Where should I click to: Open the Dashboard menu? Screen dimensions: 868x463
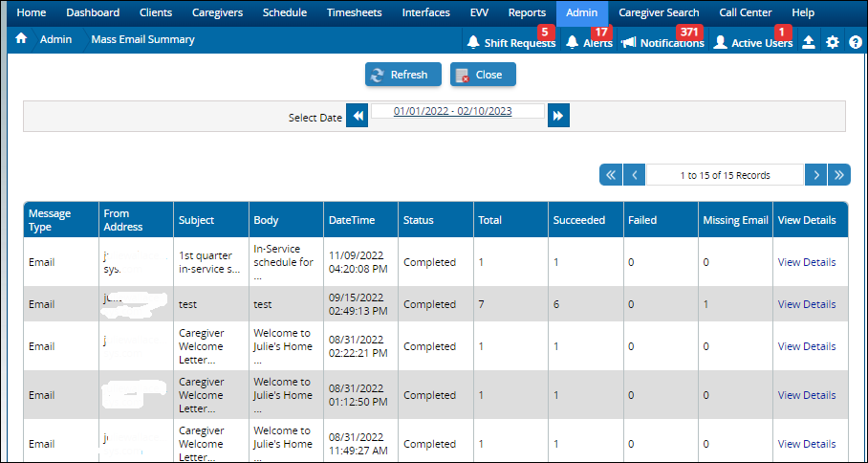[93, 12]
